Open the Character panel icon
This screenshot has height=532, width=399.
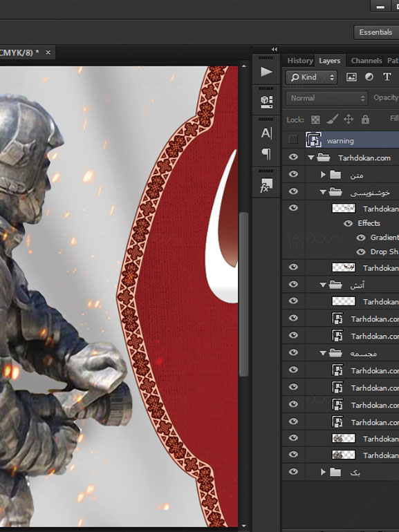pyautogui.click(x=266, y=133)
